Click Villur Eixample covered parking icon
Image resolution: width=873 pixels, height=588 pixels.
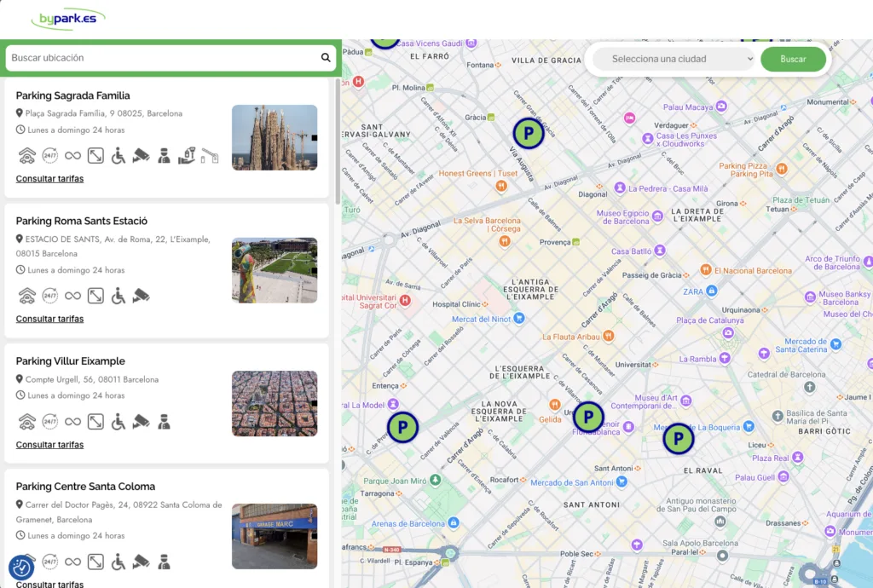tap(26, 422)
